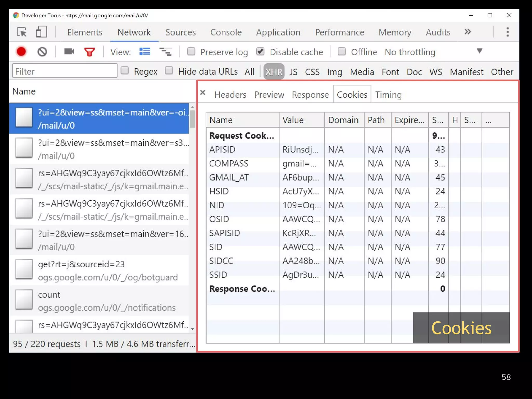Filter requests by Manifest

click(x=467, y=72)
